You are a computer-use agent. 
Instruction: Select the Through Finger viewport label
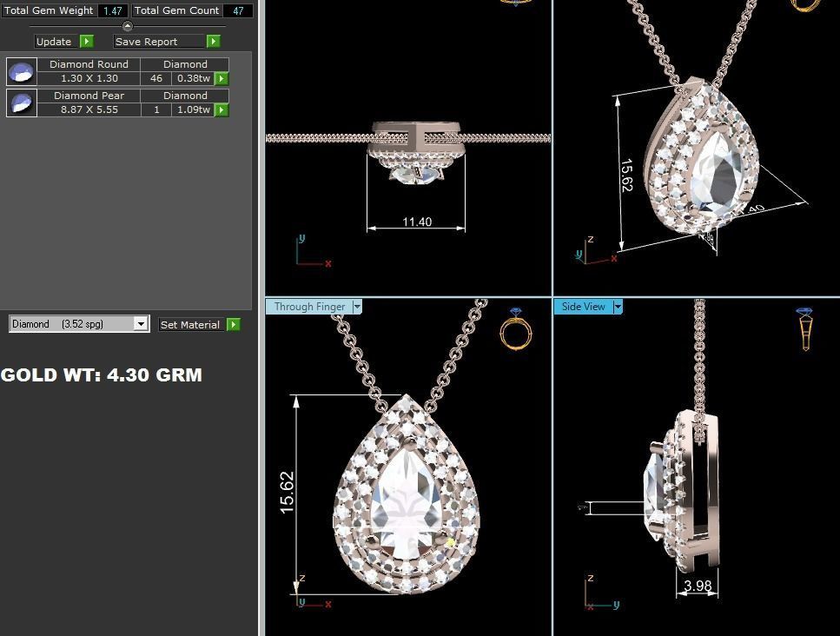309,307
